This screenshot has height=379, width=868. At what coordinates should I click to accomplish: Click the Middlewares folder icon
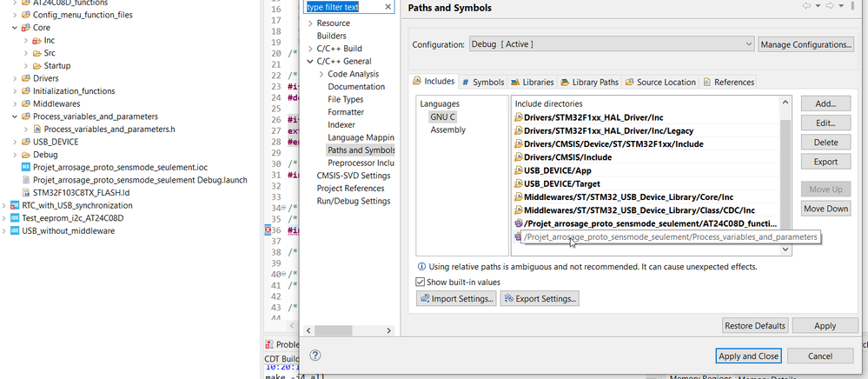pos(26,103)
